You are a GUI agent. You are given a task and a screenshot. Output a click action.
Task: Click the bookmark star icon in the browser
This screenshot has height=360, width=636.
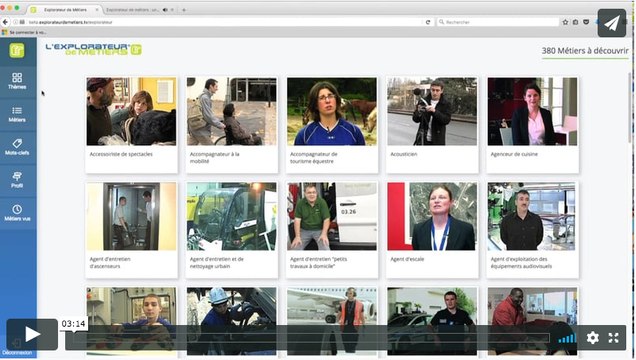(x=565, y=22)
